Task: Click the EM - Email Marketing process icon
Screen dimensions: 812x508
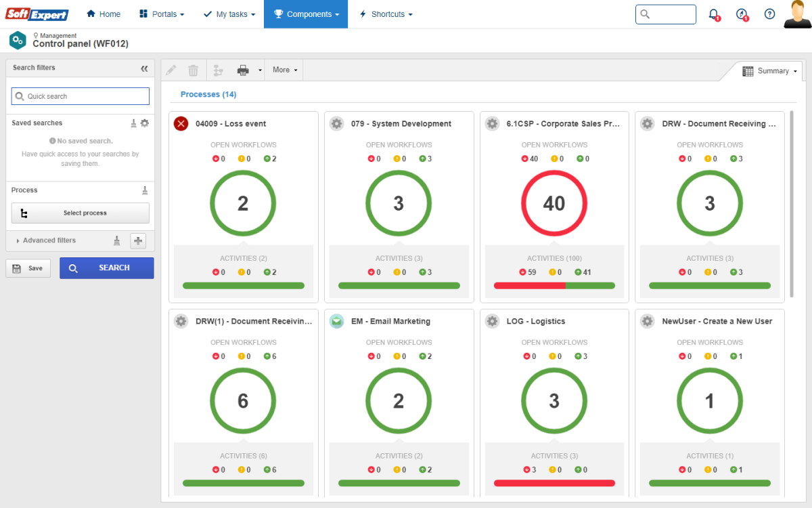Action: pos(336,321)
